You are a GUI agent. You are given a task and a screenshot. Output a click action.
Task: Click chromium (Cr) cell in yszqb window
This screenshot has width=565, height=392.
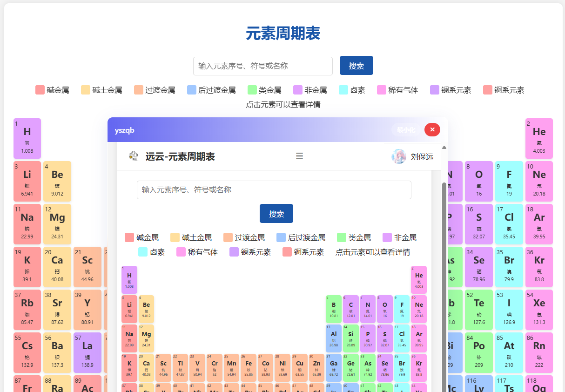[215, 368]
